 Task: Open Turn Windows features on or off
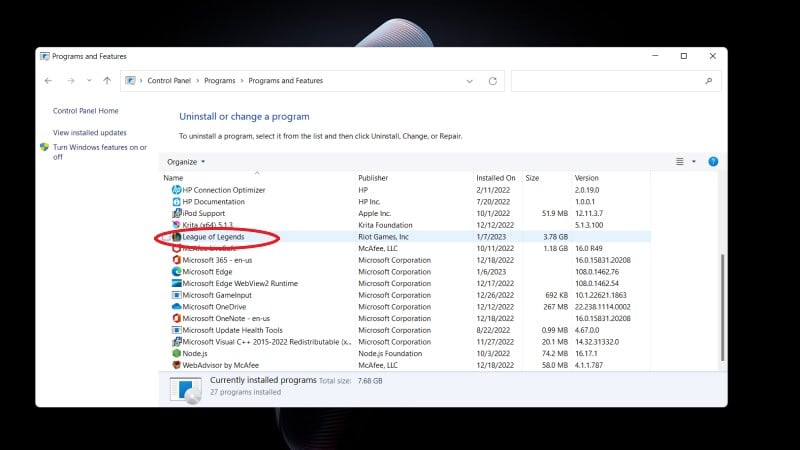pyautogui.click(x=99, y=152)
